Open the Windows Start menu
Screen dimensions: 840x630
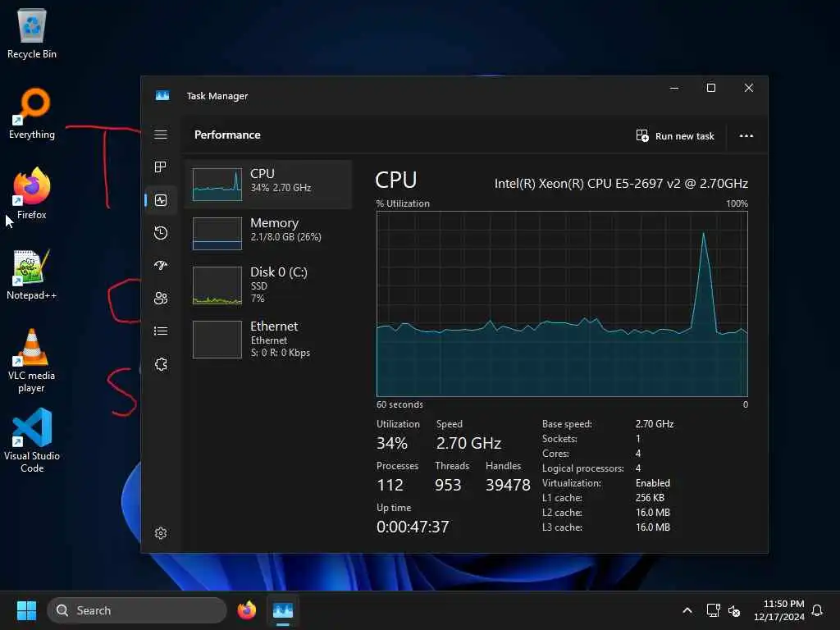(26, 610)
